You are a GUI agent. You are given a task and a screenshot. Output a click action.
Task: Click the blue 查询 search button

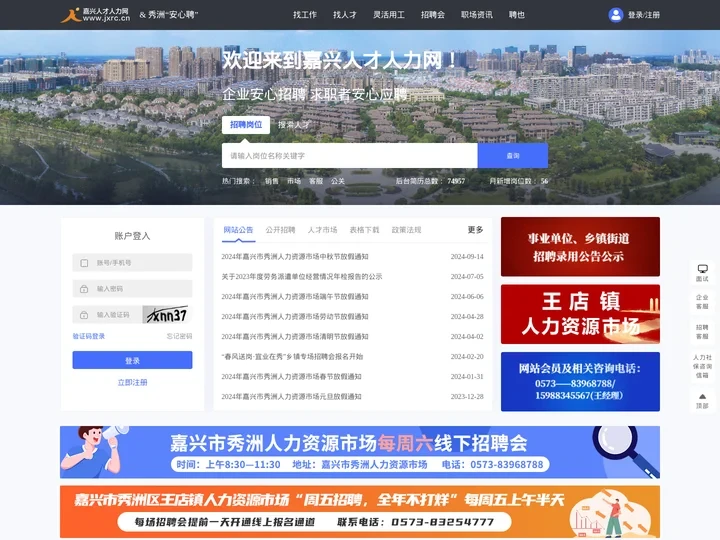pyautogui.click(x=513, y=156)
